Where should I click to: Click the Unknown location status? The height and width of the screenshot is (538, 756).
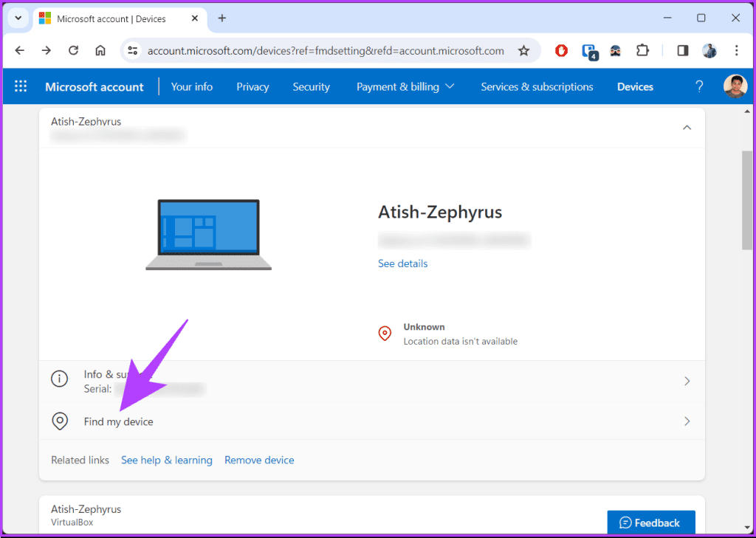425,327
